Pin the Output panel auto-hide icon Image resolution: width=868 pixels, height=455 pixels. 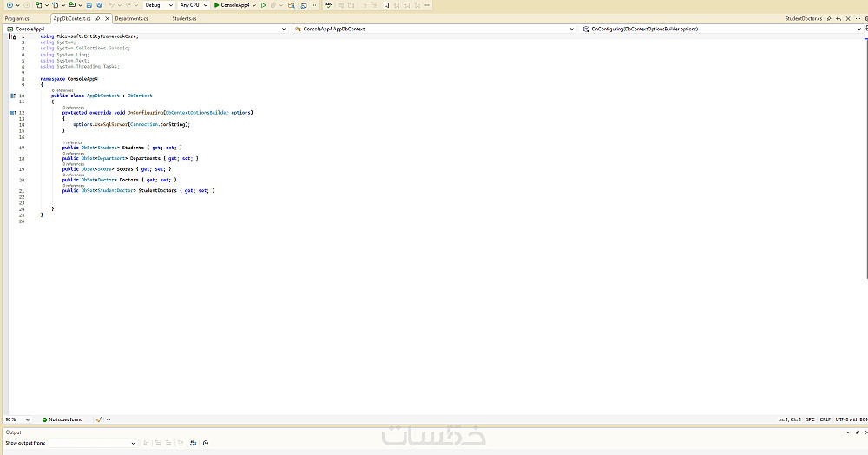click(858, 432)
